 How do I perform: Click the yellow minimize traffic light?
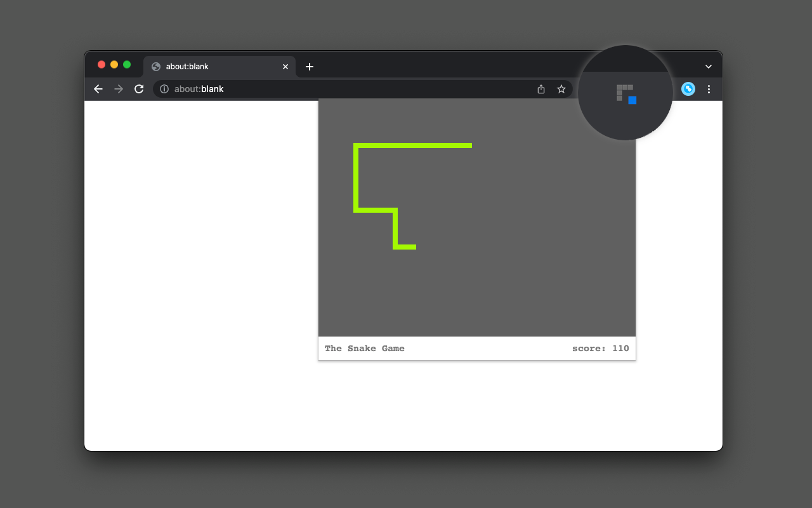pyautogui.click(x=114, y=64)
